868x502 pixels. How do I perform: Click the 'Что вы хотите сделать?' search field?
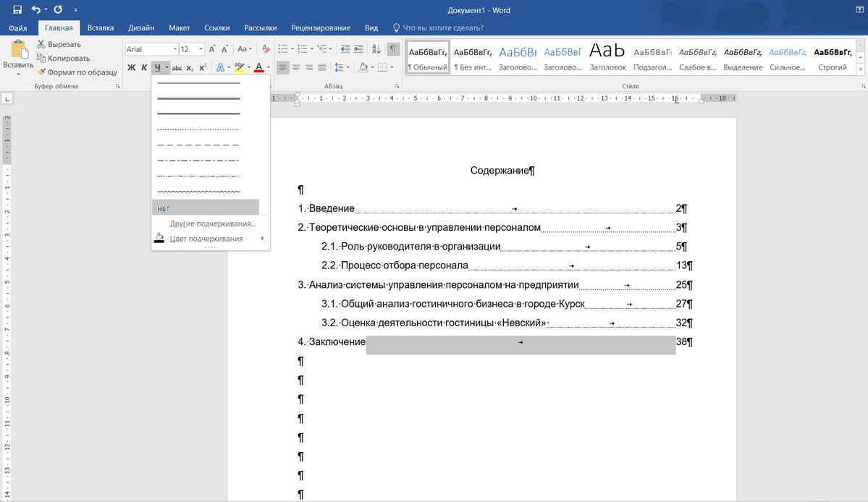point(442,28)
